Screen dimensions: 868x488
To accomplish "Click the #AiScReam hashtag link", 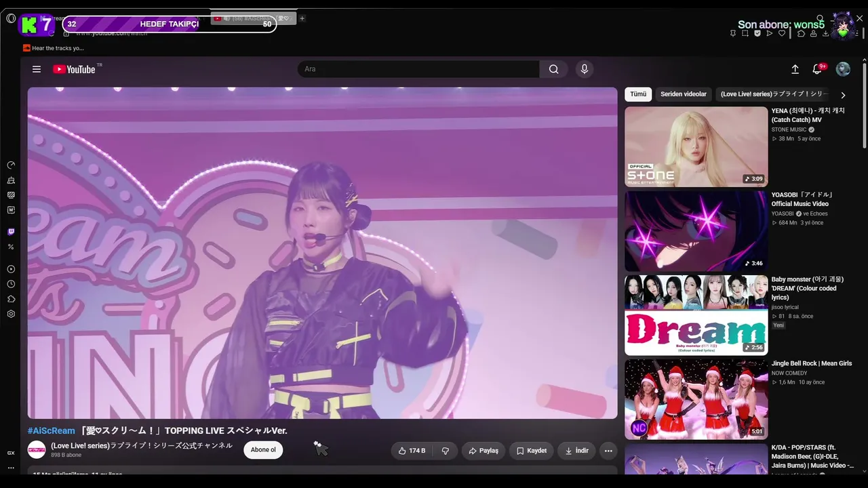I will click(x=52, y=430).
